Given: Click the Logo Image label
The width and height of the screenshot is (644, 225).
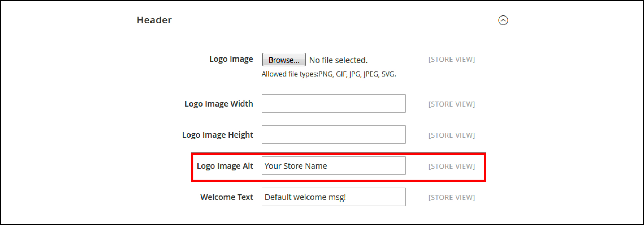Looking at the screenshot, I should click(x=231, y=59).
